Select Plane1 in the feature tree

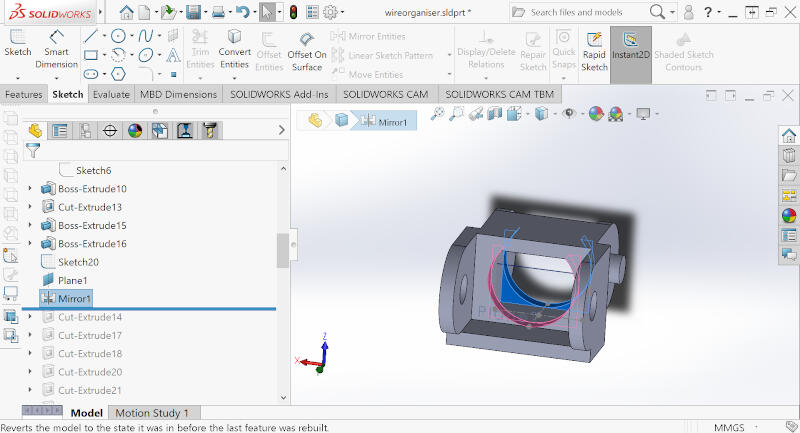pos(64,281)
